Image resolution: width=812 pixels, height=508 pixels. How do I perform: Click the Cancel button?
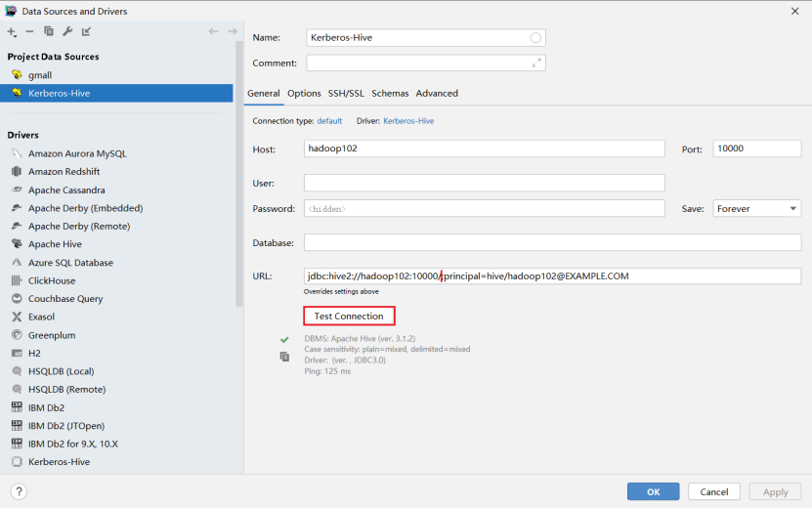(714, 491)
